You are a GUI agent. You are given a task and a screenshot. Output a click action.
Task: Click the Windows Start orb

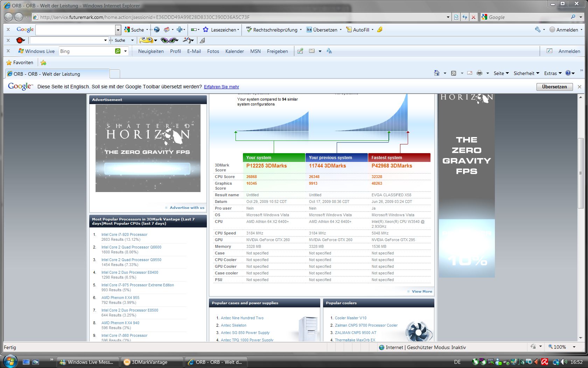(x=10, y=361)
